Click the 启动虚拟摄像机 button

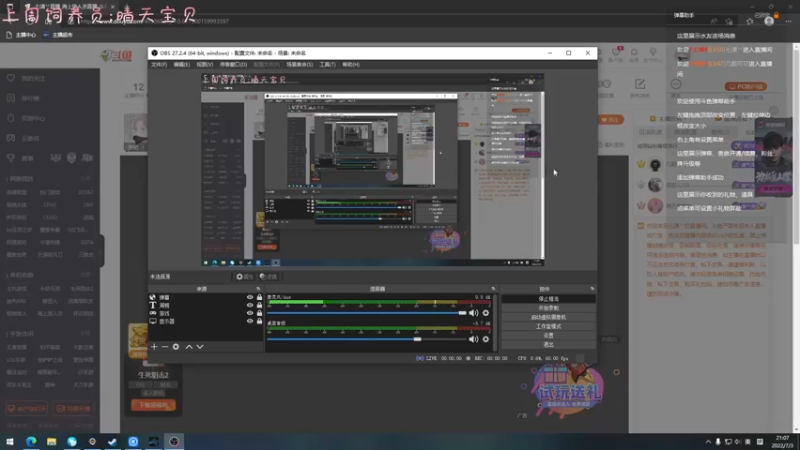(x=548, y=317)
